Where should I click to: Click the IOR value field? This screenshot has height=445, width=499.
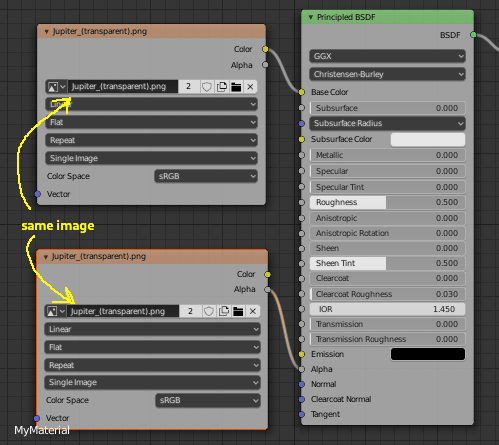click(x=387, y=309)
